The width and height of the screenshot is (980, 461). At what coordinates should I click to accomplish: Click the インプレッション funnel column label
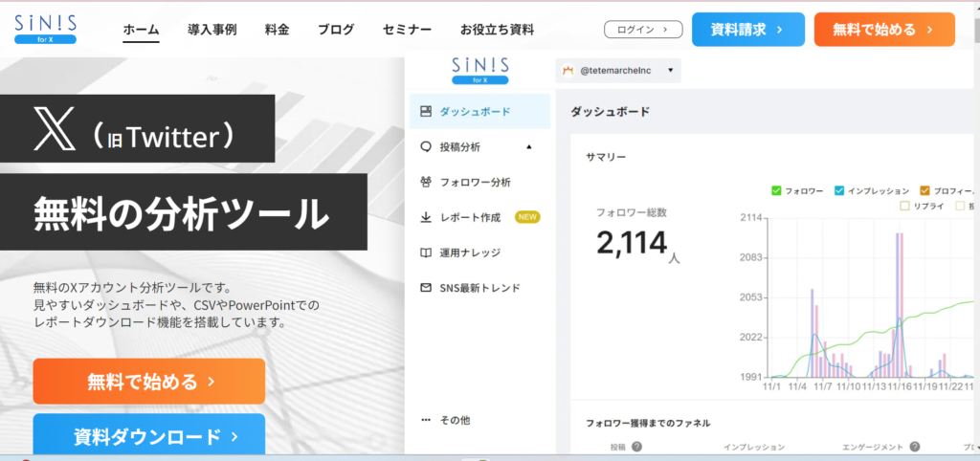(754, 447)
